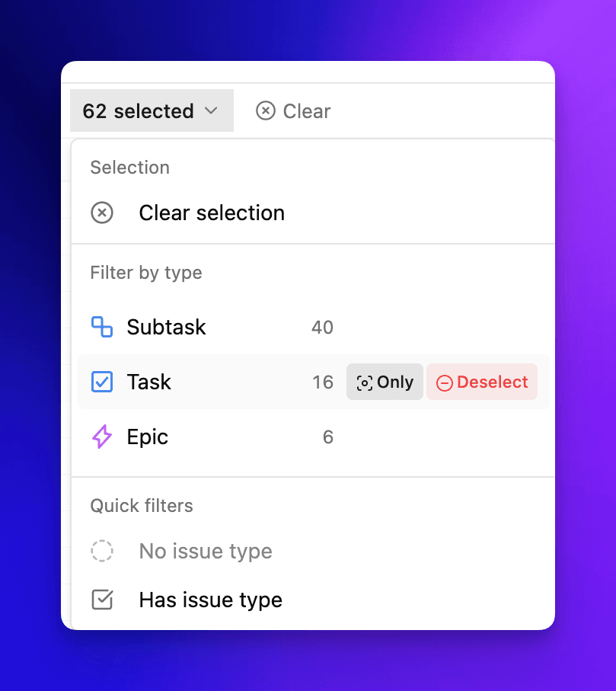Click the chevron beside 62 selected
Viewport: 616px width, 691px height.
pyautogui.click(x=211, y=110)
